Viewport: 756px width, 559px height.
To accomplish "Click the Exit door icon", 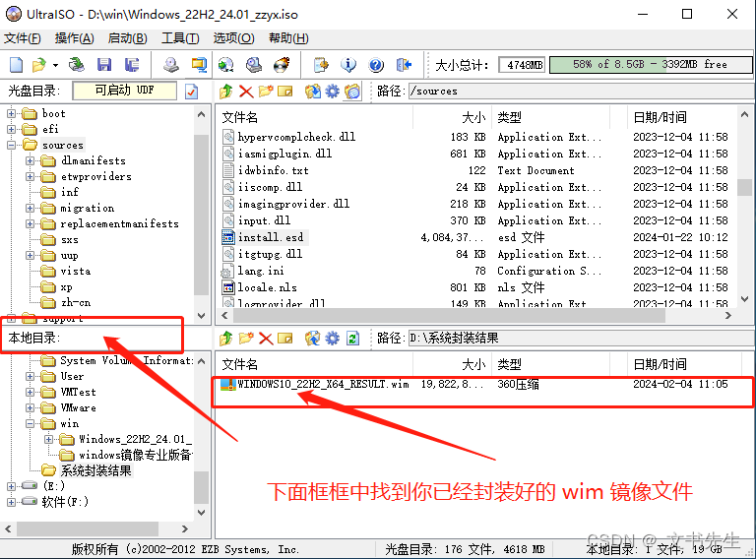I will tap(404, 65).
